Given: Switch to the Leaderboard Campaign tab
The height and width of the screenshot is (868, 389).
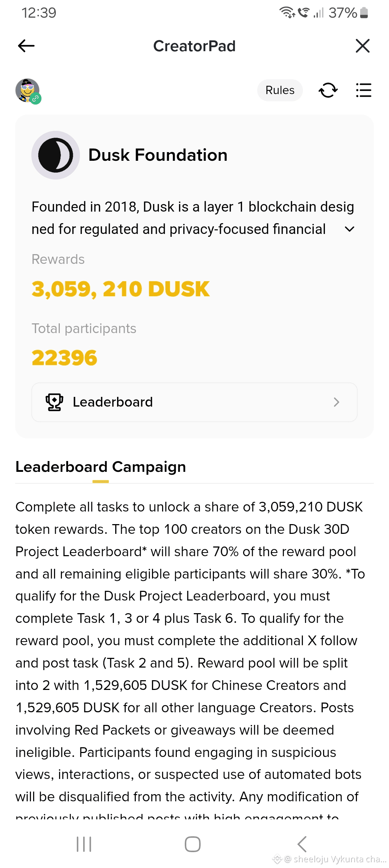Looking at the screenshot, I should (100, 467).
